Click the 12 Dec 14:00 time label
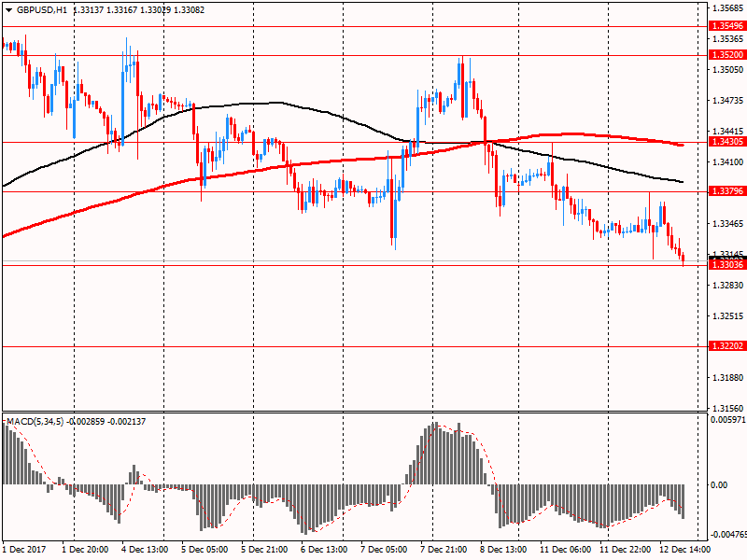This screenshot has width=747, height=560. coord(684,550)
